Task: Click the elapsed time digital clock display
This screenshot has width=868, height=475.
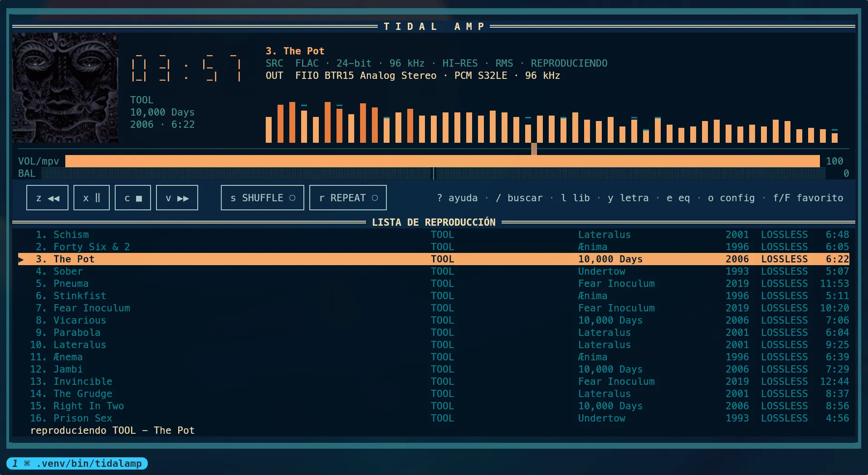Action: (186, 68)
